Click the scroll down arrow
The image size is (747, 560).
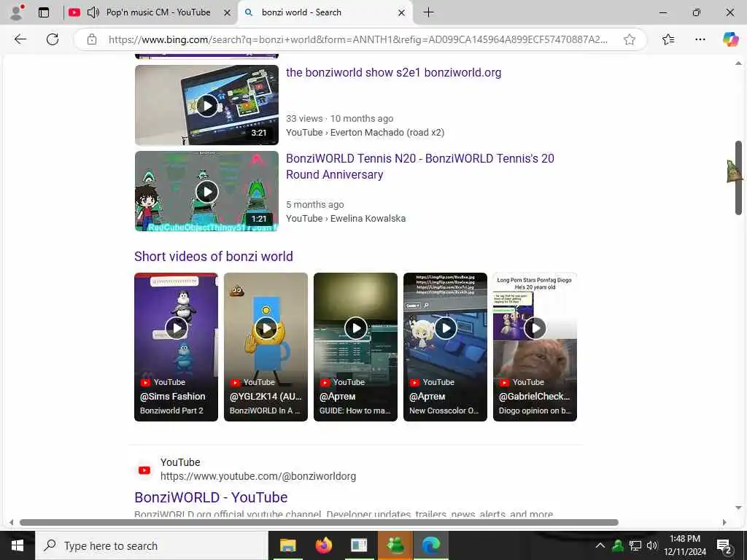click(x=738, y=508)
